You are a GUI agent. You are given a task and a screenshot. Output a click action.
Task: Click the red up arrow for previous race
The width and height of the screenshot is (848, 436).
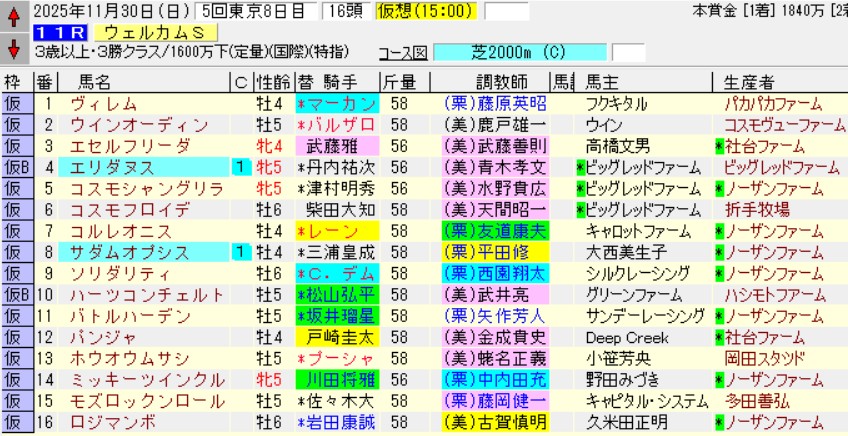tap(14, 15)
